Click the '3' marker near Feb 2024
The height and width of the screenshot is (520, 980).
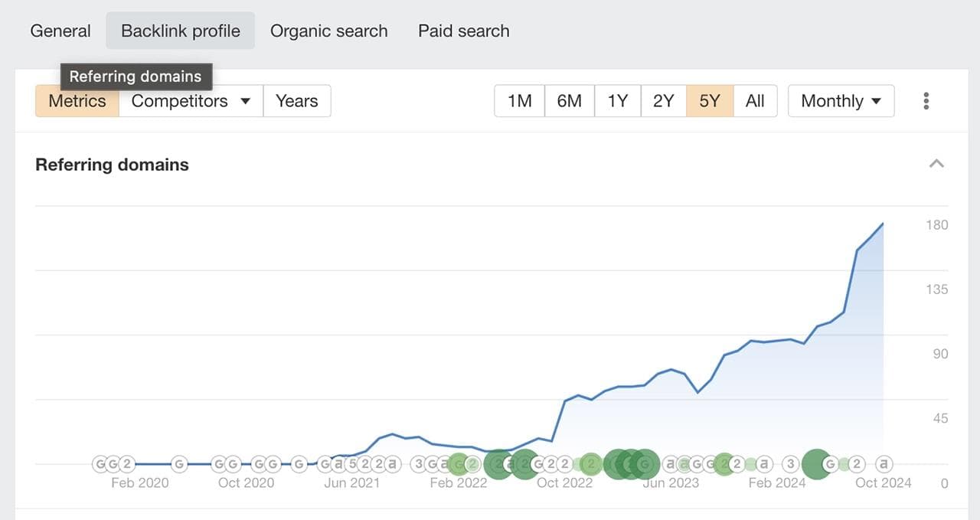coord(791,464)
